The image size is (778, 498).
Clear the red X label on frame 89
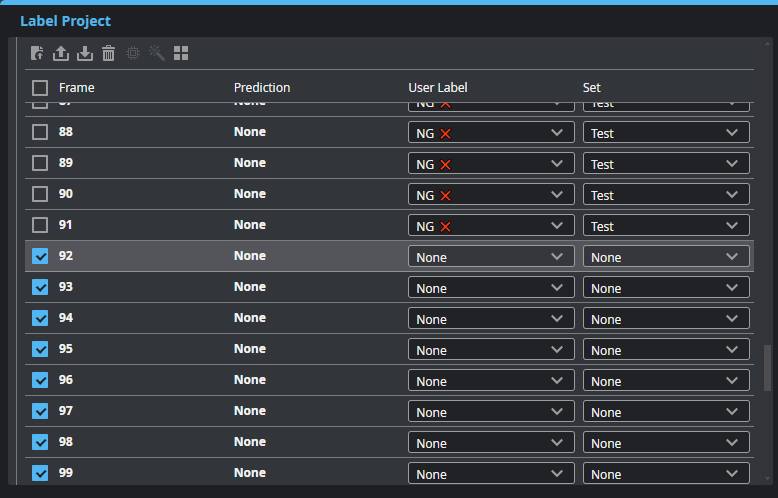[x=446, y=165]
